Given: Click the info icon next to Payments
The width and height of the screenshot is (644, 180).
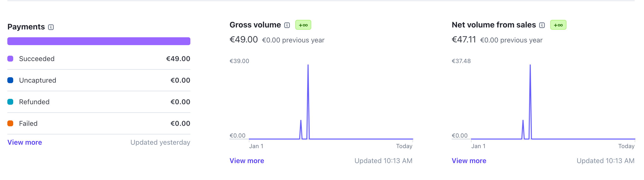Looking at the screenshot, I should pyautogui.click(x=51, y=27).
